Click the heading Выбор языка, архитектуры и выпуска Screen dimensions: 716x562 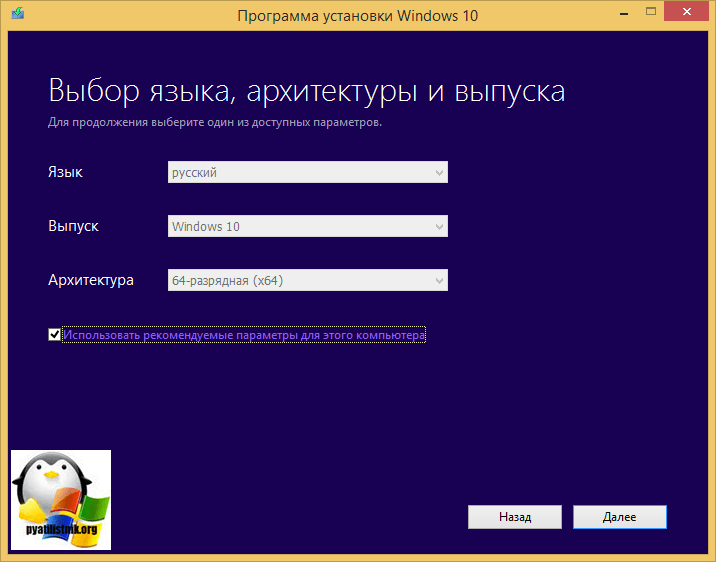pos(306,91)
